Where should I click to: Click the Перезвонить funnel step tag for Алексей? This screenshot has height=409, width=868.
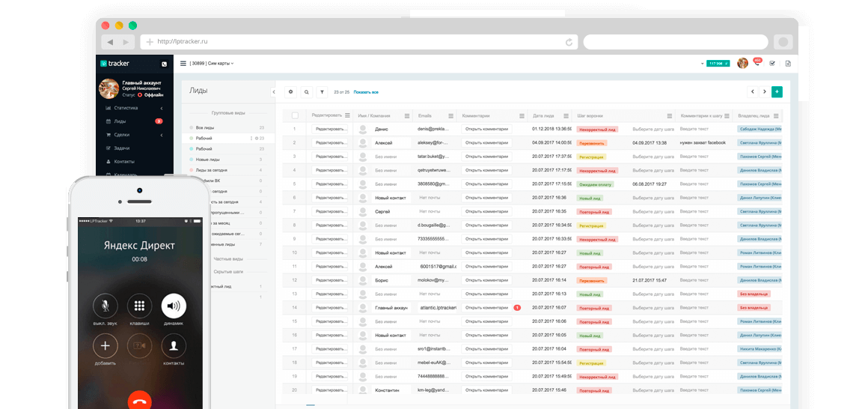coord(592,142)
